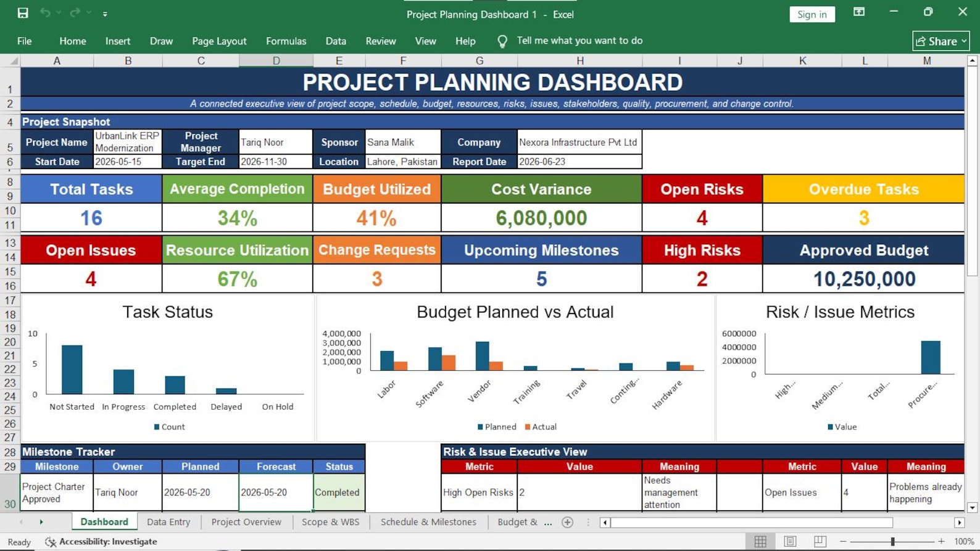Click the vertical scrollbar thumb
This screenshot has height=551, width=980.
[972, 171]
